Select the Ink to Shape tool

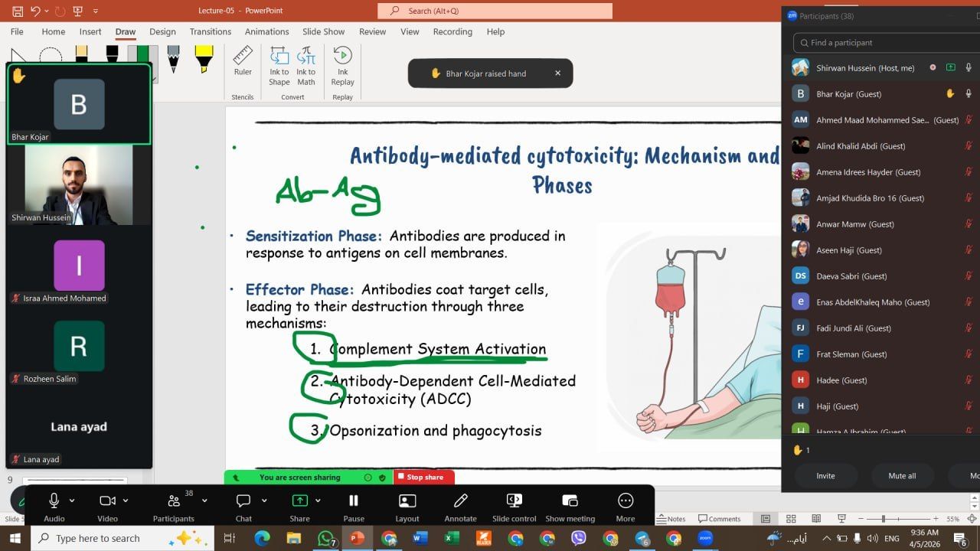279,66
